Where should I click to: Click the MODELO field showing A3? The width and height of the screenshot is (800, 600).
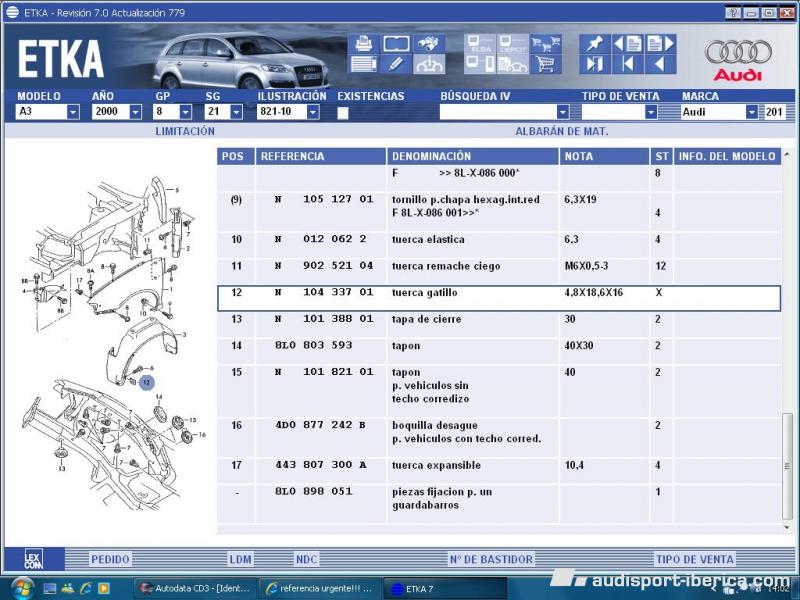(42, 112)
